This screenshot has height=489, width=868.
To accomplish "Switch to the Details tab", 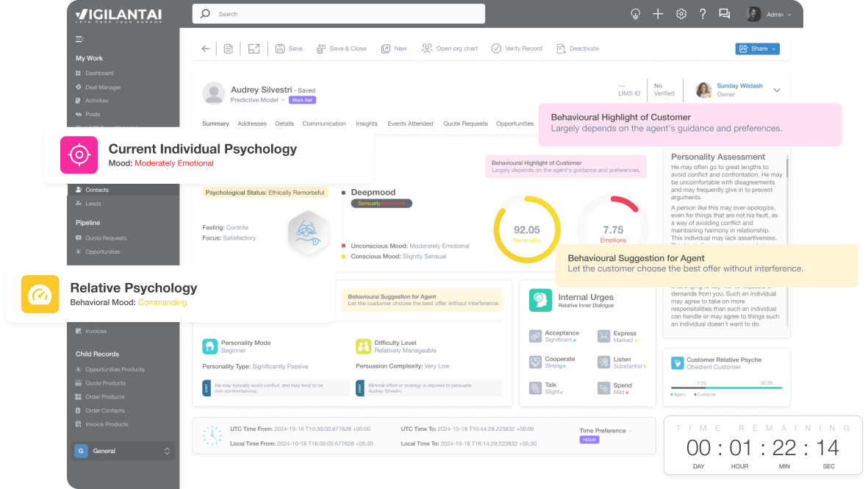I will click(x=284, y=124).
